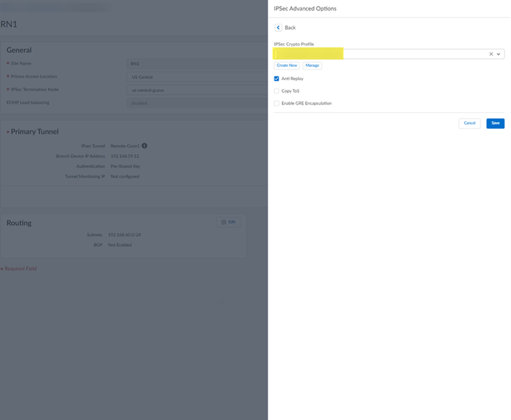Screen dimensions: 511x420
Task: Click the ECMP Load balancing disabled field
Action: click(197, 103)
